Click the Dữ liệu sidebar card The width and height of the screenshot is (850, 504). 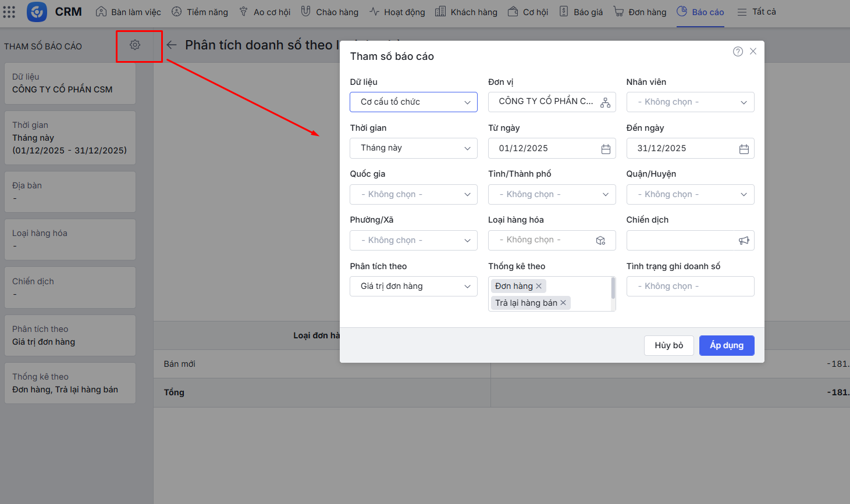(x=70, y=84)
